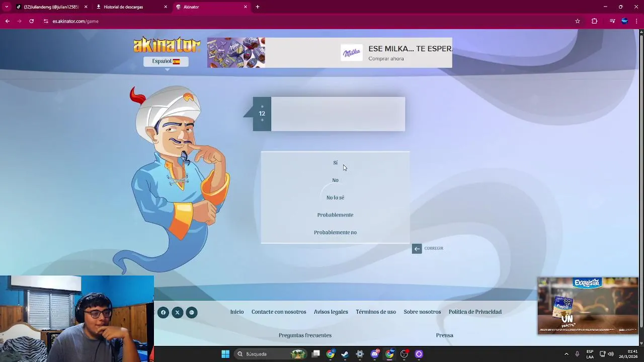Answer No to the question
Screen dimensions: 644x362
335,180
